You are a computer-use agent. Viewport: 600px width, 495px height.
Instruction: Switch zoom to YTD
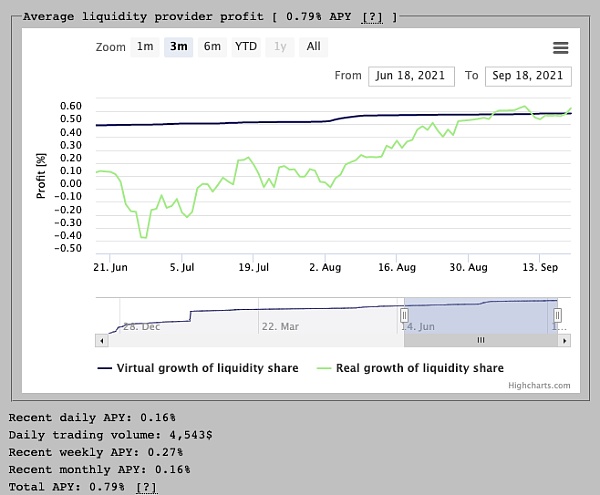click(246, 46)
